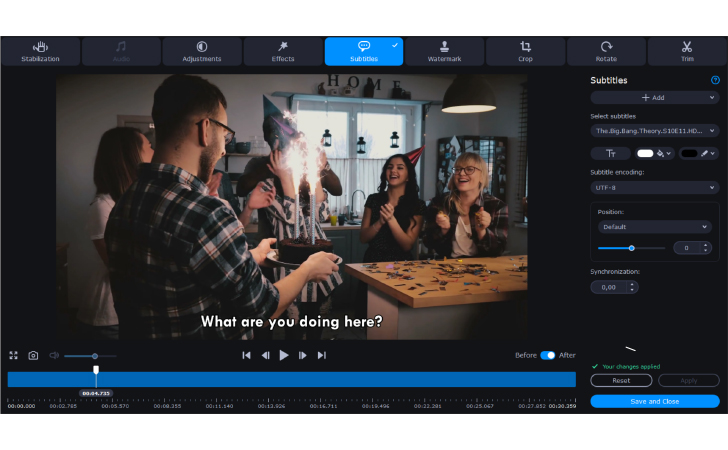728x450 pixels.
Task: Open the Select subtitles file dropdown
Action: coord(655,131)
